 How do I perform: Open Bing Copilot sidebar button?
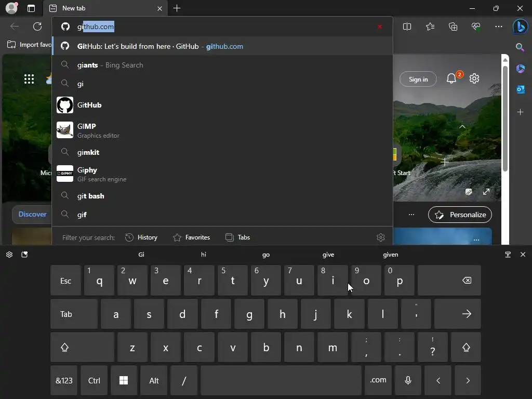(520, 26)
